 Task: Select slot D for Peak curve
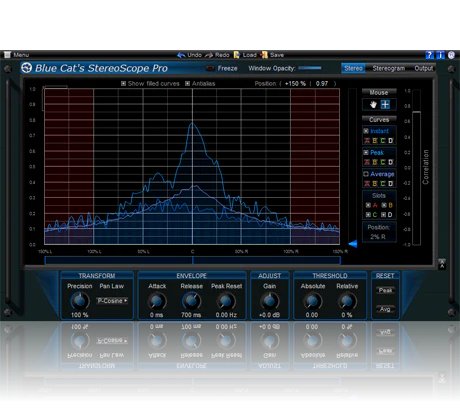point(391,162)
